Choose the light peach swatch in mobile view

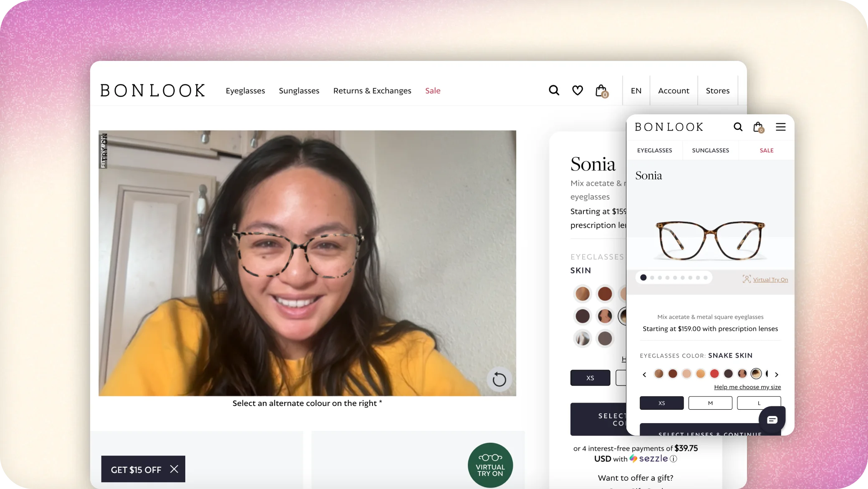coord(686,374)
